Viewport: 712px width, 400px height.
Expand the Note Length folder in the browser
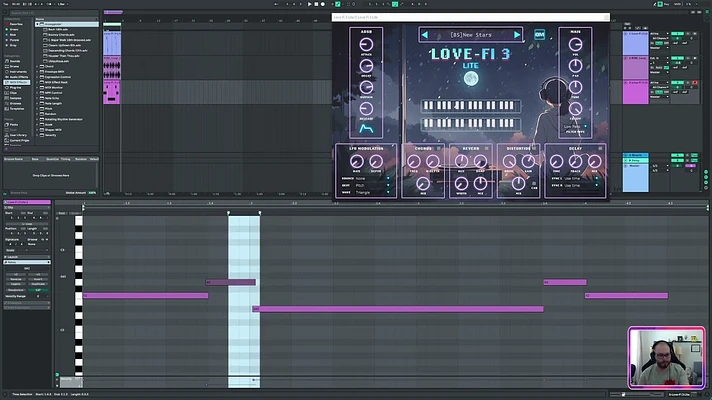point(38,104)
